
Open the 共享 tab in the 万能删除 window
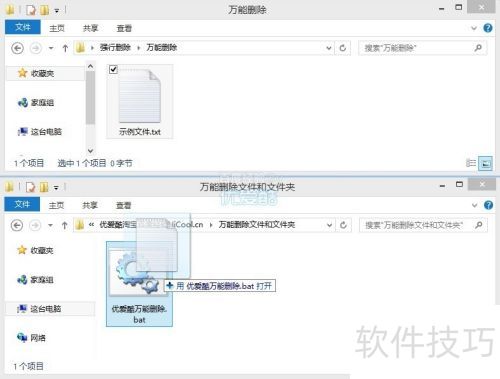tap(90, 28)
